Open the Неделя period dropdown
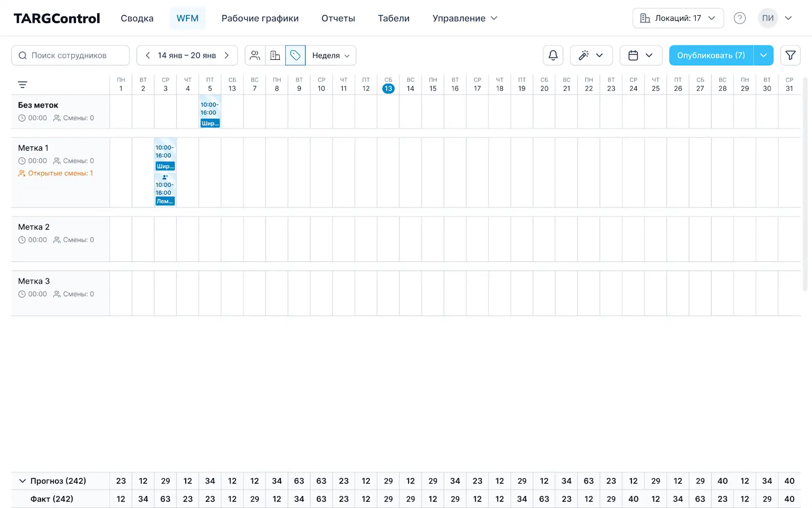The width and height of the screenshot is (812, 508). click(331, 55)
